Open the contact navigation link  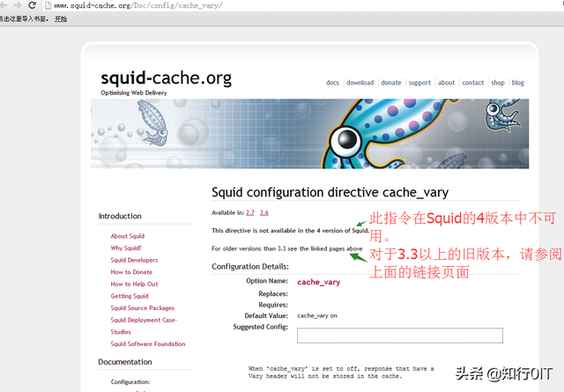(x=472, y=83)
